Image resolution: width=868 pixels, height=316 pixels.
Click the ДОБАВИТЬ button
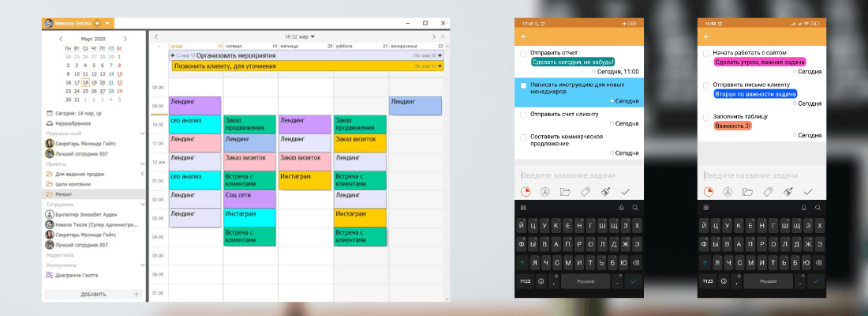(93, 294)
